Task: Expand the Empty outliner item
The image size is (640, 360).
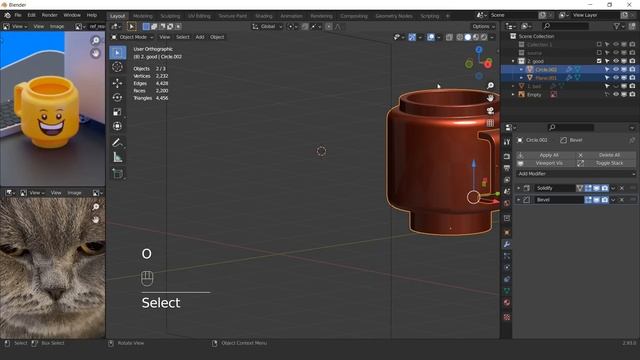Action: [x=513, y=94]
